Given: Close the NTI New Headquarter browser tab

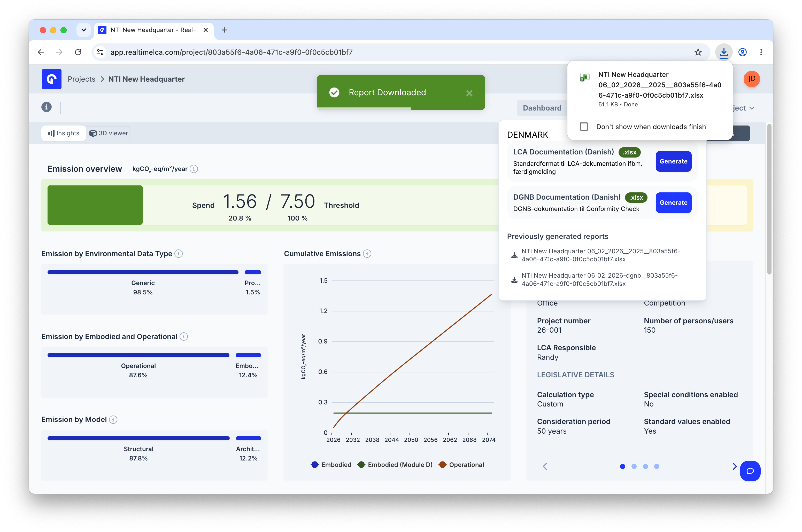Looking at the screenshot, I should coord(206,30).
